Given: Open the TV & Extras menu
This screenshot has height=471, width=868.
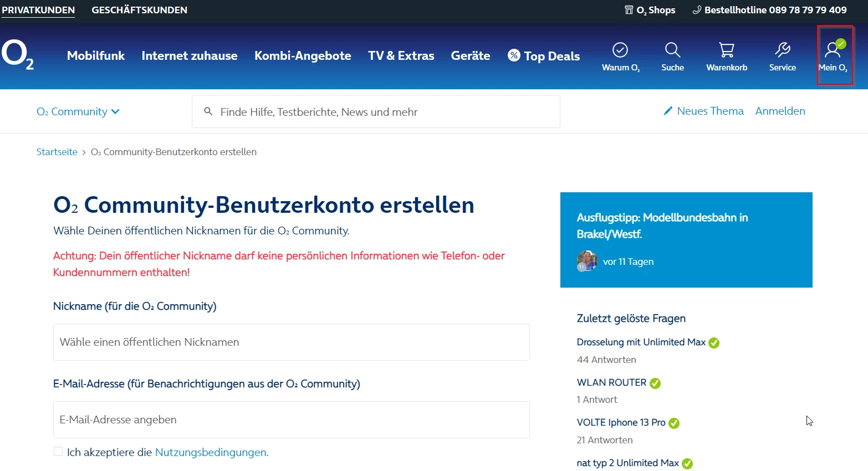Looking at the screenshot, I should click(401, 55).
